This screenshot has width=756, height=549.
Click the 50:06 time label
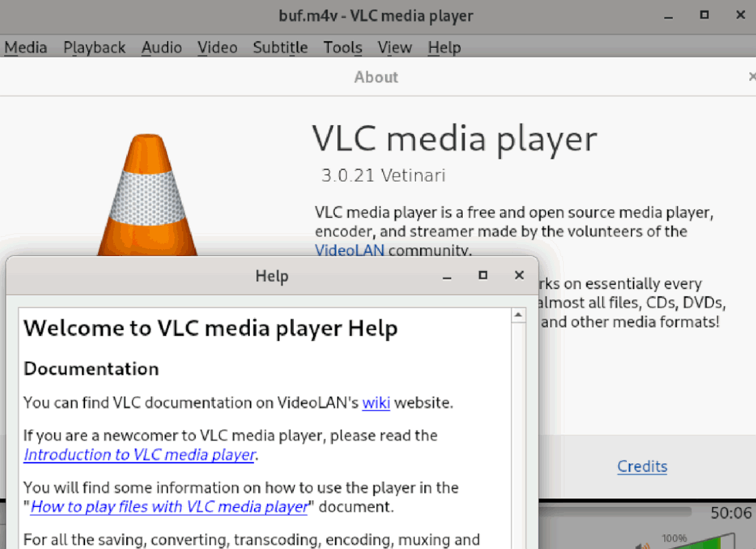731,513
